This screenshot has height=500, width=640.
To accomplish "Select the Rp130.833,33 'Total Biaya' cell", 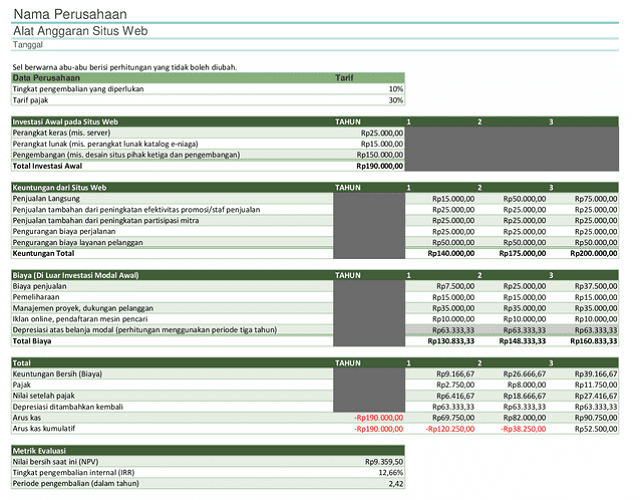I will click(451, 341).
